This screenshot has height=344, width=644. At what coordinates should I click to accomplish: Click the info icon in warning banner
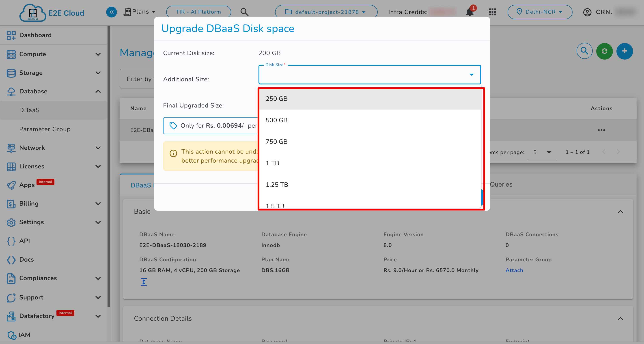click(x=173, y=153)
